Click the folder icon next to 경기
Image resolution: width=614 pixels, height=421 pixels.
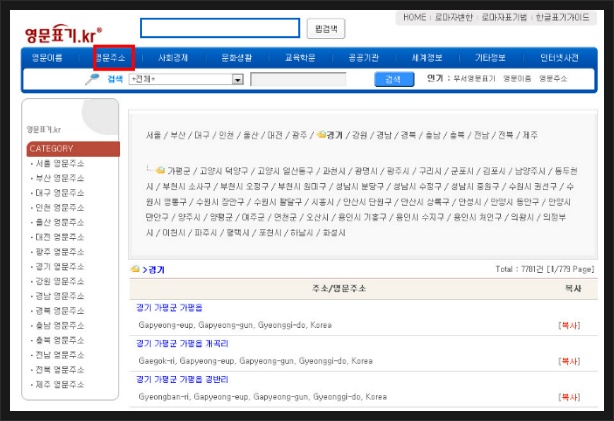click(322, 135)
